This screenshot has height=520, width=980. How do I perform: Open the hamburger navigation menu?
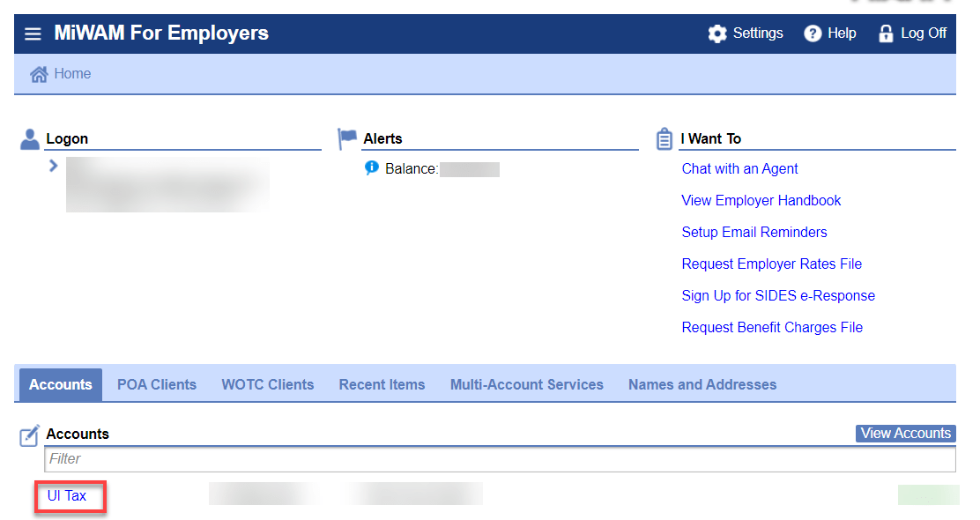tap(33, 33)
